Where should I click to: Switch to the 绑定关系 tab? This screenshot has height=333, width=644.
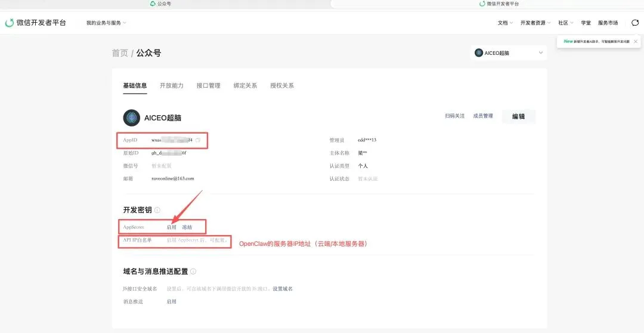pyautogui.click(x=245, y=85)
